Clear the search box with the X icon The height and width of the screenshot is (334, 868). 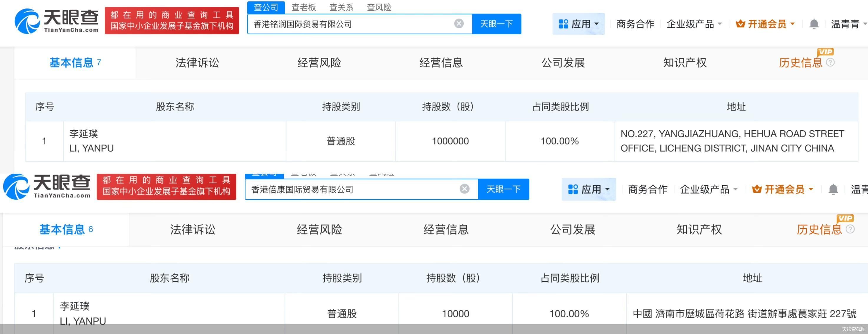pos(459,23)
